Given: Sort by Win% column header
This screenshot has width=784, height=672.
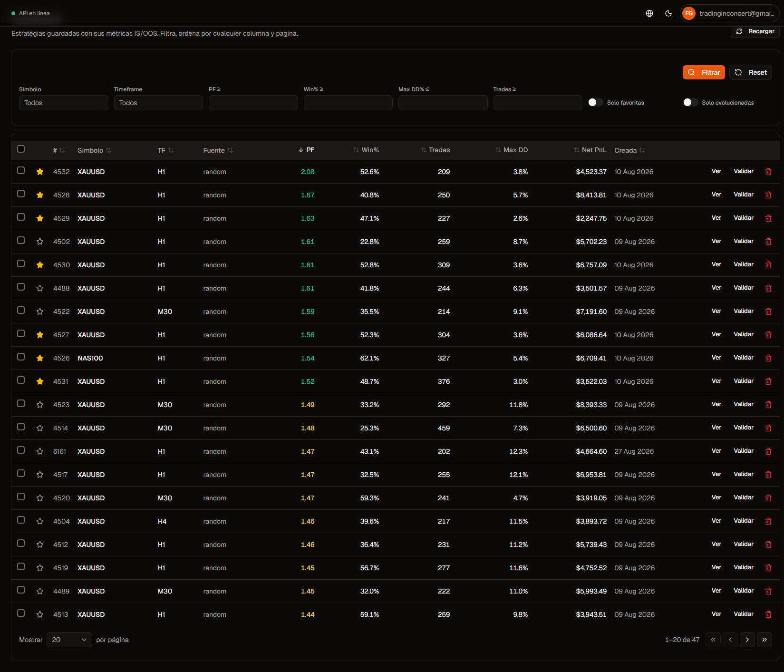Looking at the screenshot, I should [x=366, y=150].
